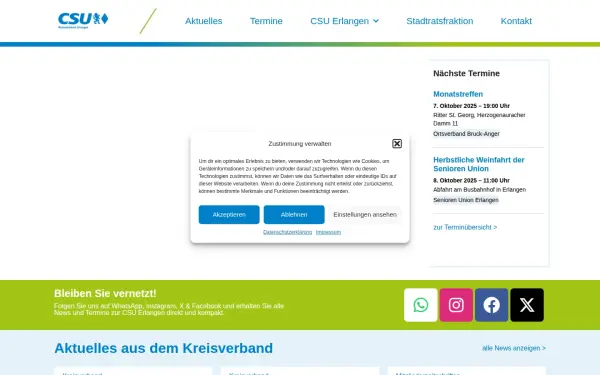This screenshot has width=600, height=375.
Task: Click '8. Oktober 2025 – 11:00 Uhr' date
Action: click(471, 181)
